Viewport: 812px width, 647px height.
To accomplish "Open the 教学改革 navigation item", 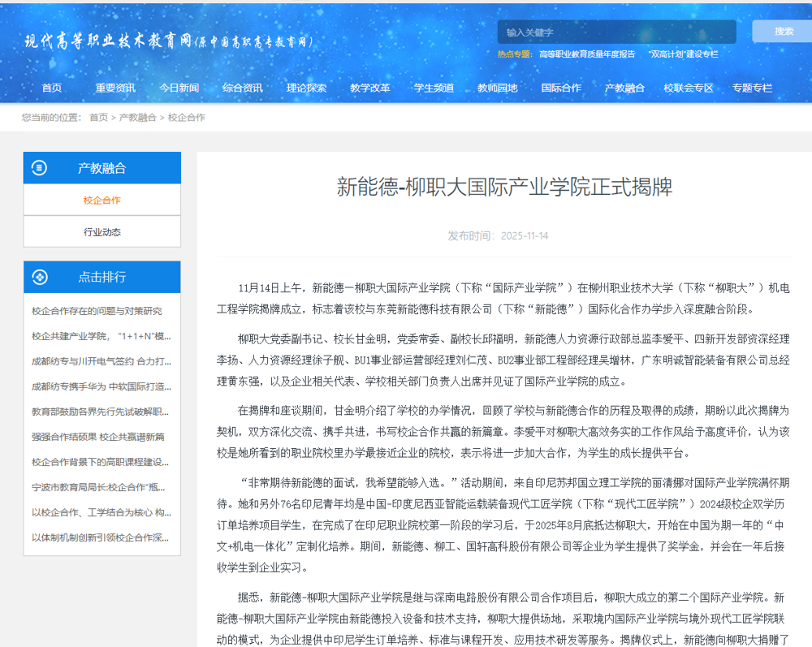I will click(x=370, y=88).
